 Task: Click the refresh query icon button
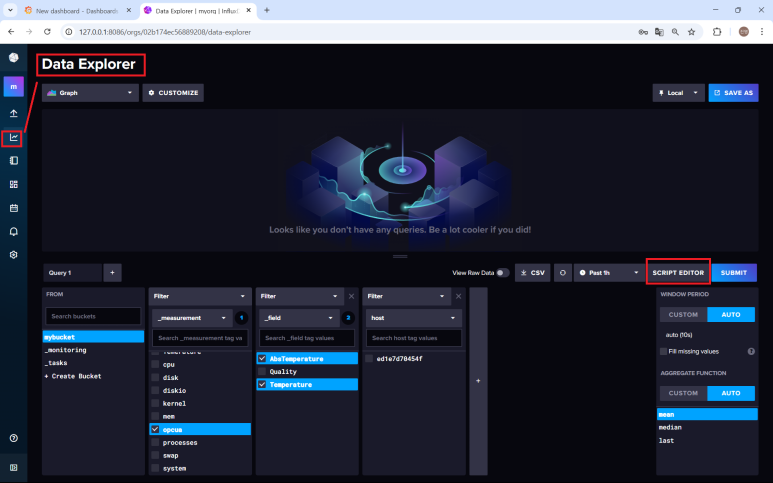[563, 272]
